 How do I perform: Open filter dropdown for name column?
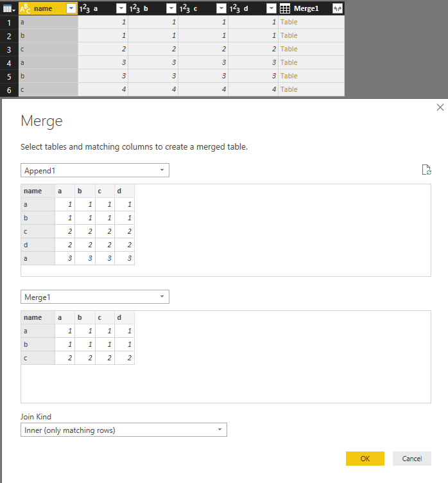click(x=71, y=8)
